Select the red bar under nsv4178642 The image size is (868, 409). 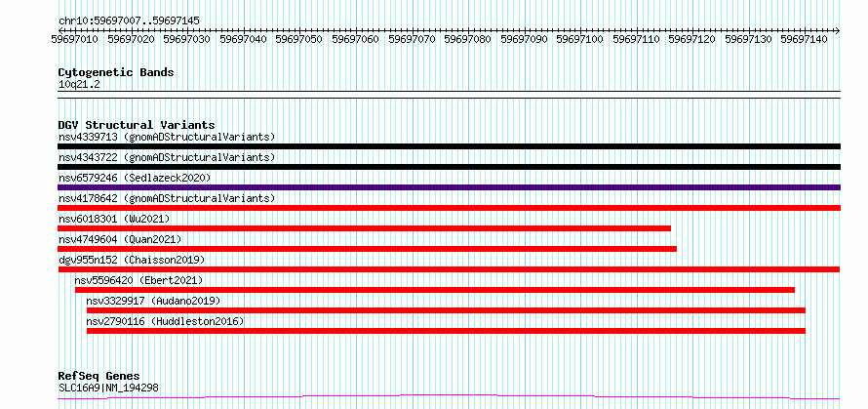click(x=449, y=208)
